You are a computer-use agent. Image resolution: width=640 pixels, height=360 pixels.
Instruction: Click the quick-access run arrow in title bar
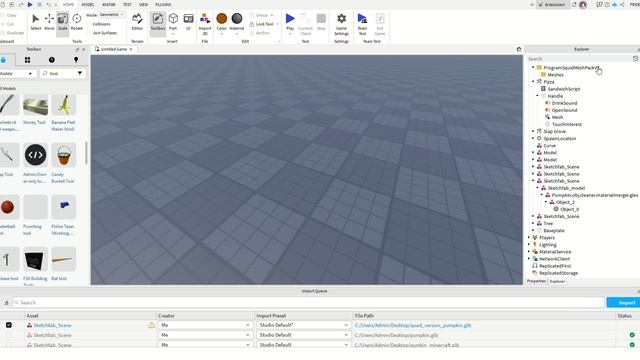(30, 4)
